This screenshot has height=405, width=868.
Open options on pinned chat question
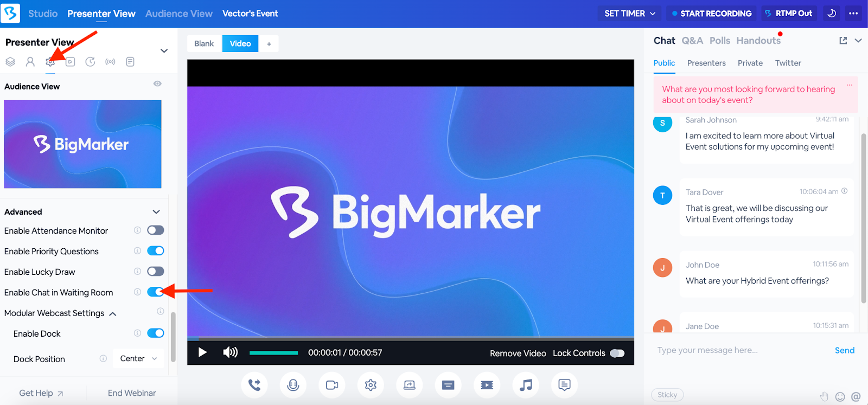(x=850, y=85)
